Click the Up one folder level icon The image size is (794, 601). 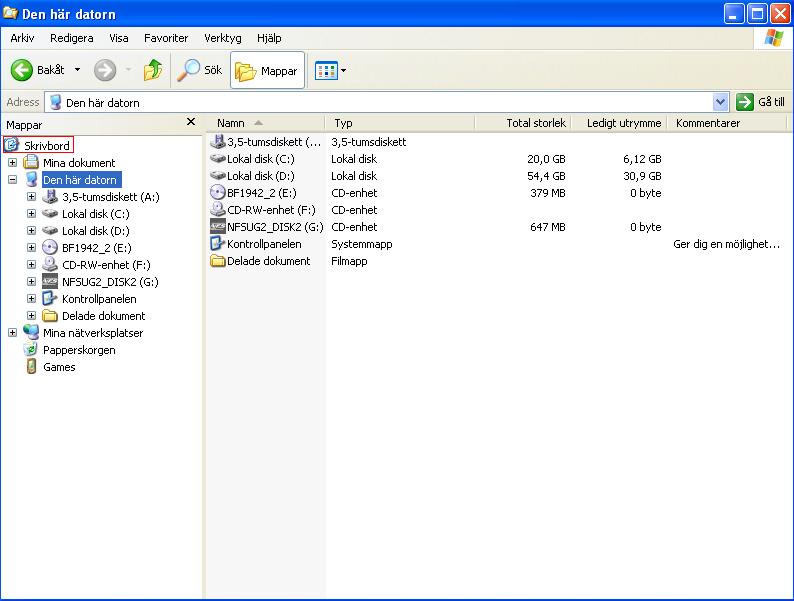click(153, 70)
